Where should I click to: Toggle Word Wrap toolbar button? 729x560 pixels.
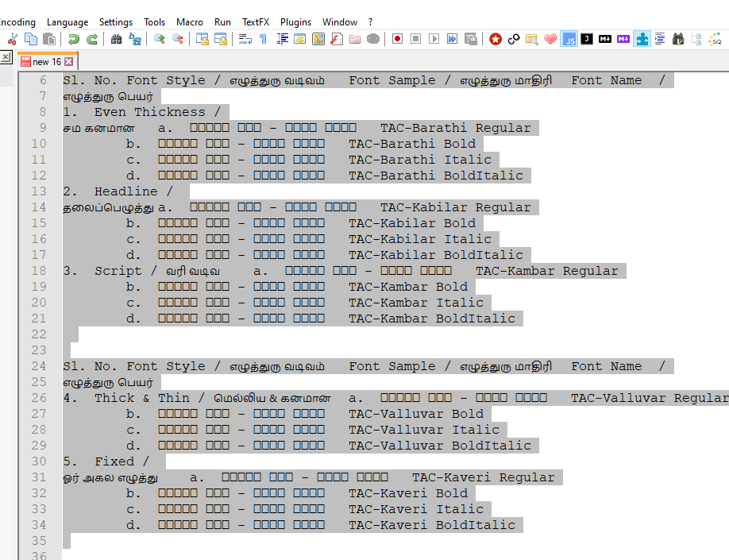(x=245, y=39)
